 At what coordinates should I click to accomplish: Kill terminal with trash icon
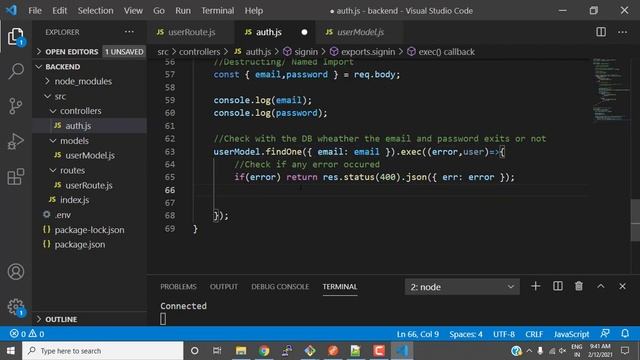tap(579, 287)
